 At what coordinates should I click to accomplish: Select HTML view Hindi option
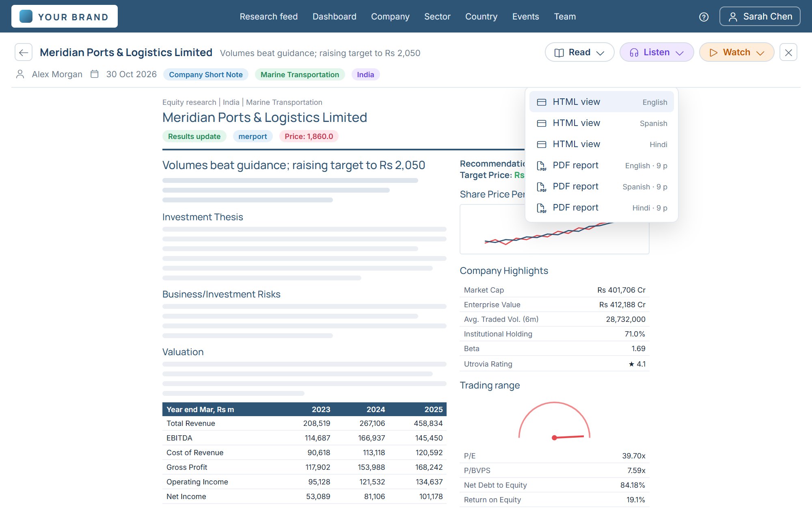[601, 144]
